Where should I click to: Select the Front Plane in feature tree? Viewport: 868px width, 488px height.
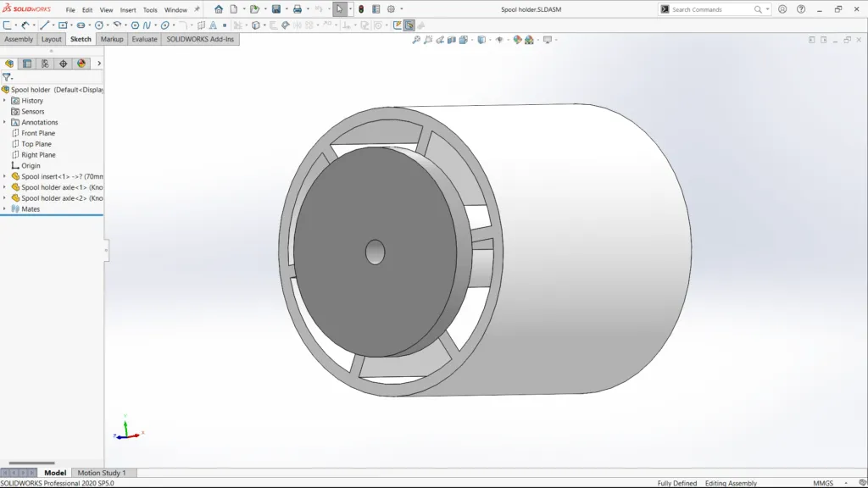(38, 133)
